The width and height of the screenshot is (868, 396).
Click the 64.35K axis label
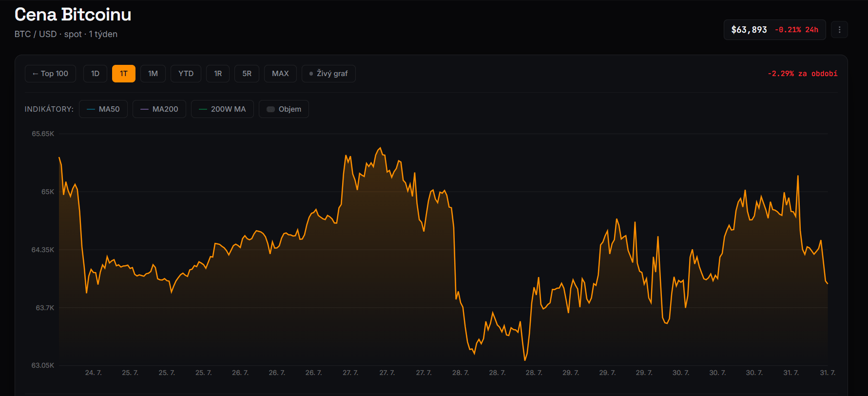click(x=43, y=250)
